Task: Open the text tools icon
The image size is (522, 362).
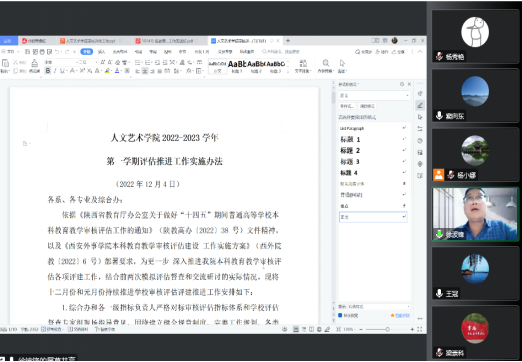Action: 303,65
